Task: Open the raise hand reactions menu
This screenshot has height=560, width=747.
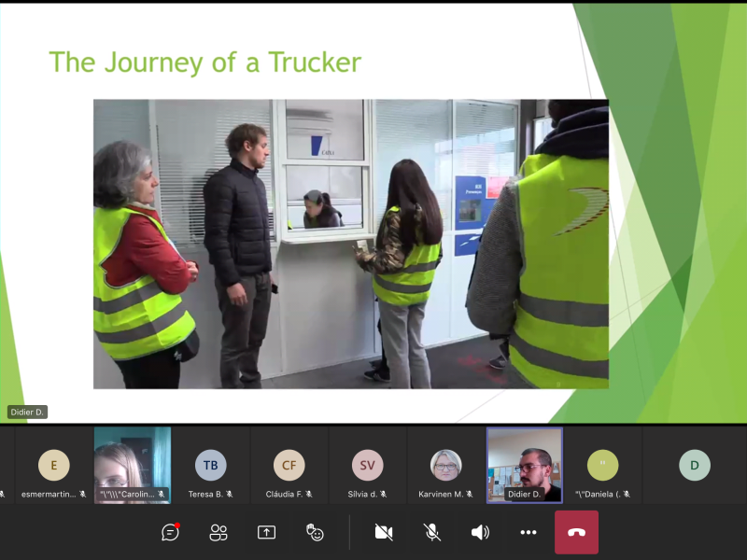Action: (x=315, y=532)
